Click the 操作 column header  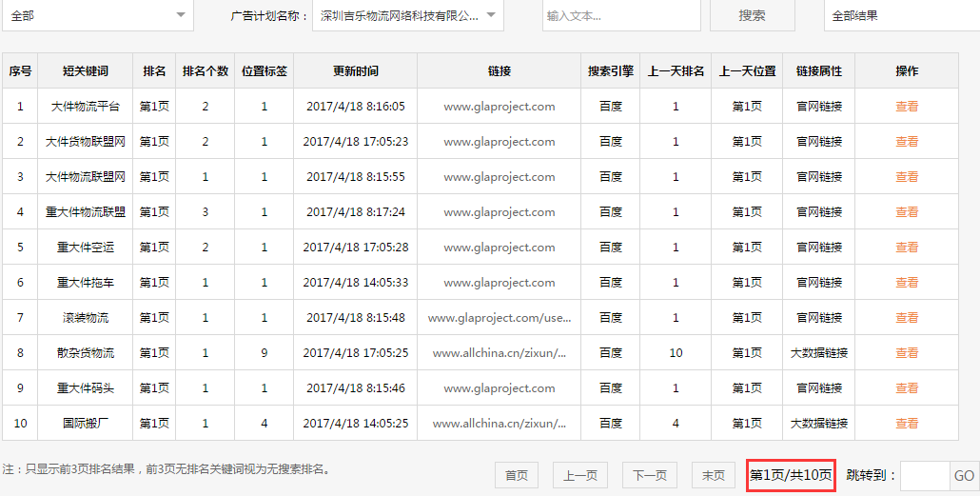tap(907, 70)
